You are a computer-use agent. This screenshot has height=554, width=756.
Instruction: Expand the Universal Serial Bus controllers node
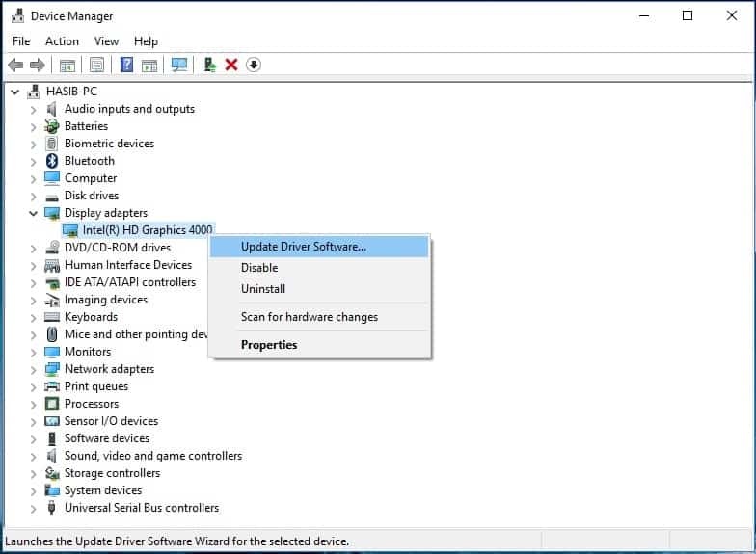[33, 508]
